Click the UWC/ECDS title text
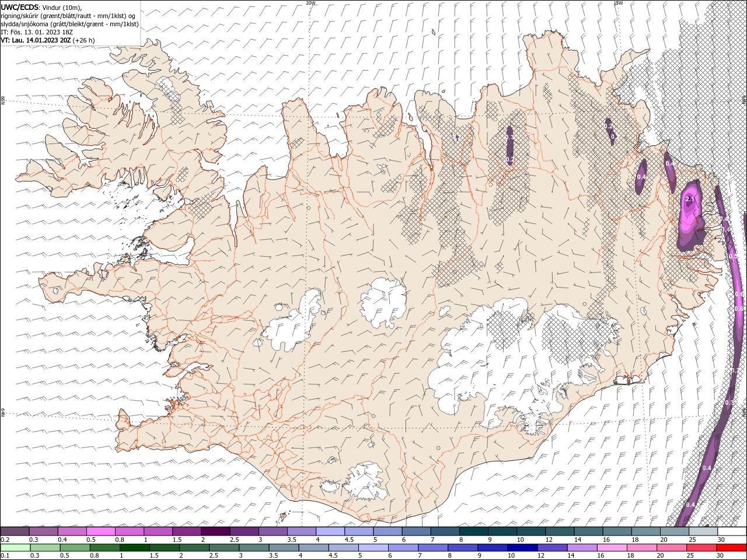The height and width of the screenshot is (560, 747). point(20,7)
